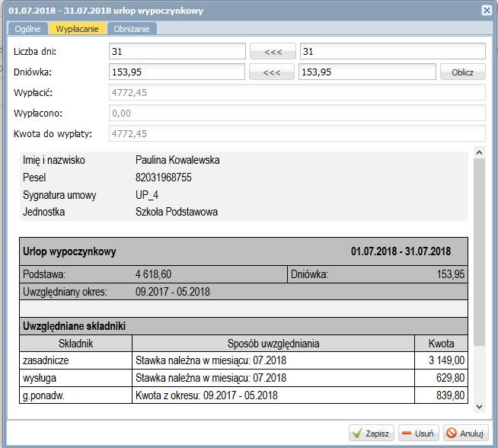Copy days with the <<< button beside Liczba dni
The image size is (498, 448).
273,52
